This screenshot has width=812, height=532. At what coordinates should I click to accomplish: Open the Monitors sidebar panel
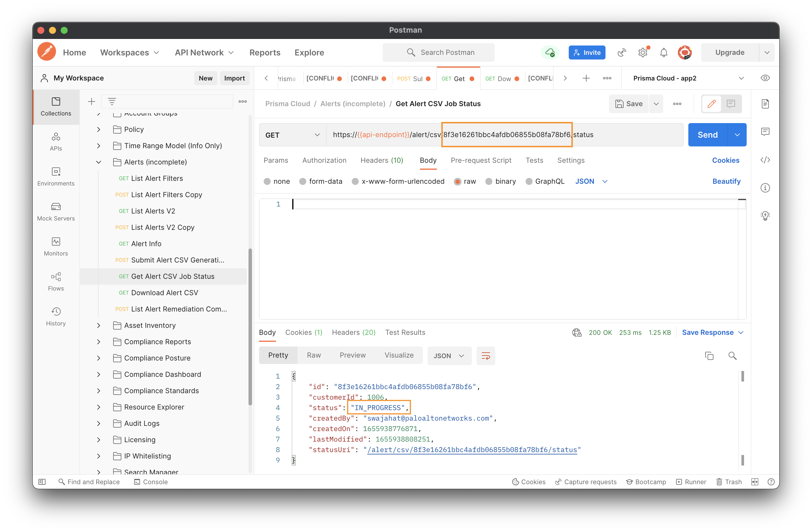tap(56, 247)
